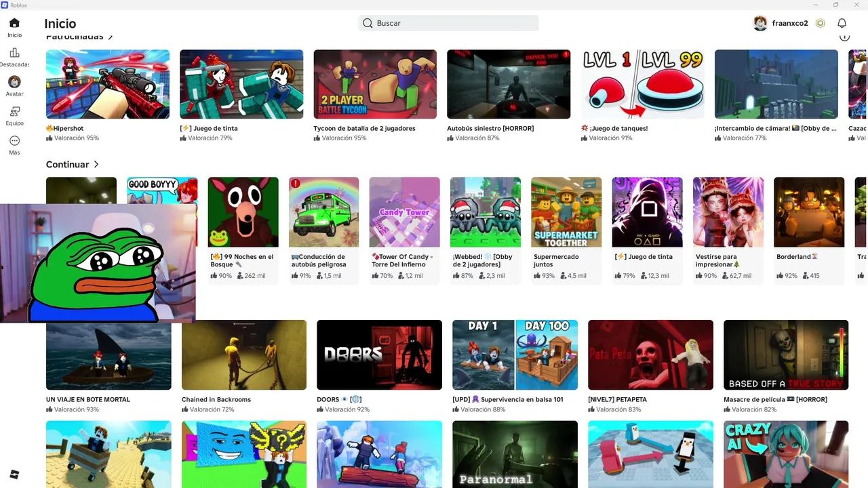Open ¡Intercambio de cámara! obby thumbnail
868x488 pixels.
tap(776, 84)
